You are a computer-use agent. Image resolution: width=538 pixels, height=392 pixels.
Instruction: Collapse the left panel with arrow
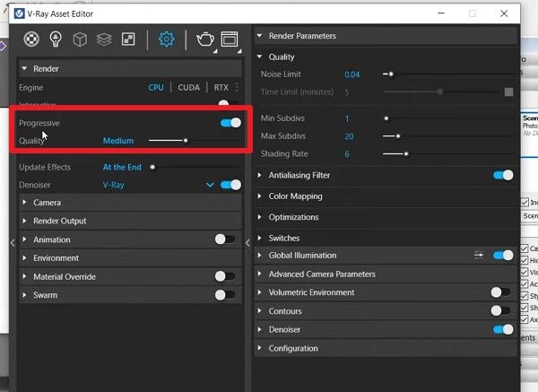tap(13, 243)
